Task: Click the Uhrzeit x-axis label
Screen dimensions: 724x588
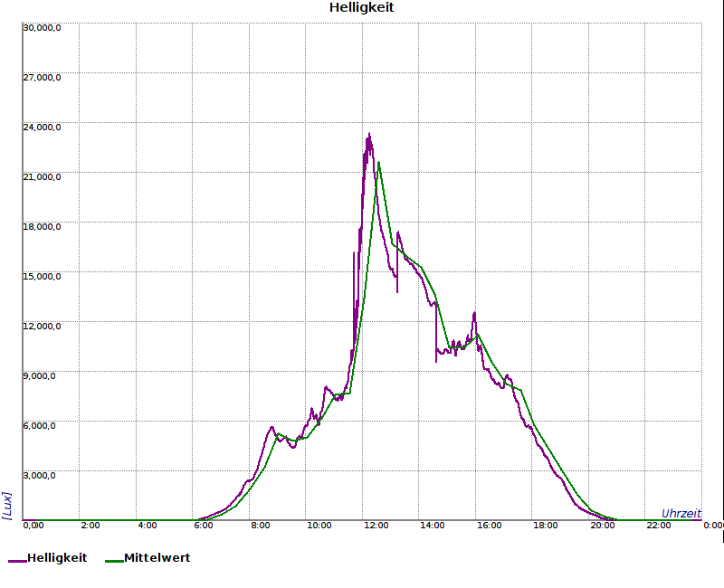Action: pyautogui.click(x=681, y=513)
